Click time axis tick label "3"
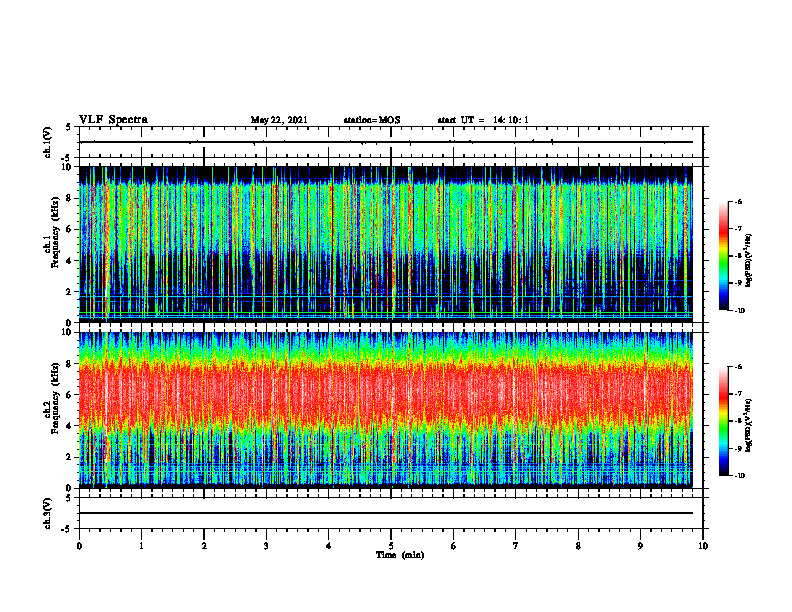792x612 pixels. [266, 546]
